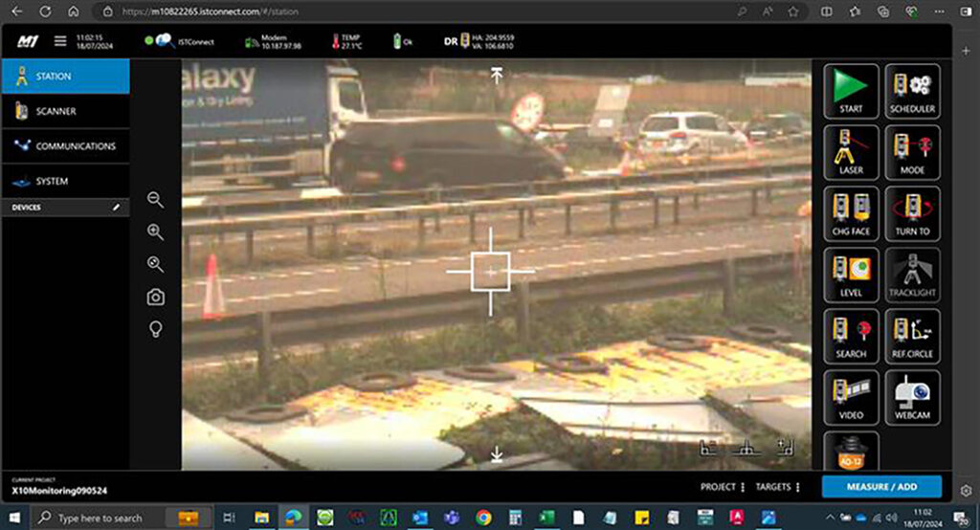Click the Windows taskbar search box

point(100,518)
